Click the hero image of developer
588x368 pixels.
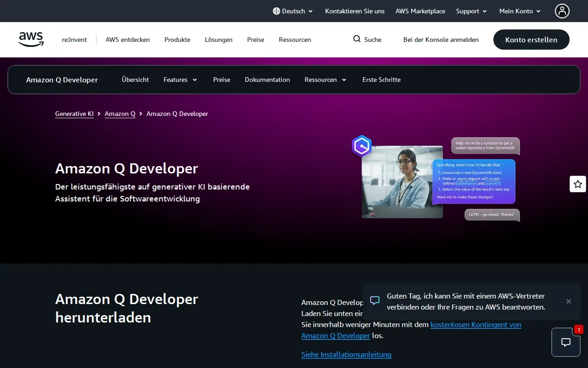(x=402, y=182)
